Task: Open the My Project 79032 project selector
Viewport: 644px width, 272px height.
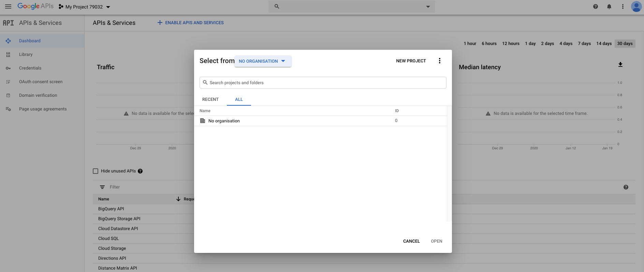Action: point(85,7)
